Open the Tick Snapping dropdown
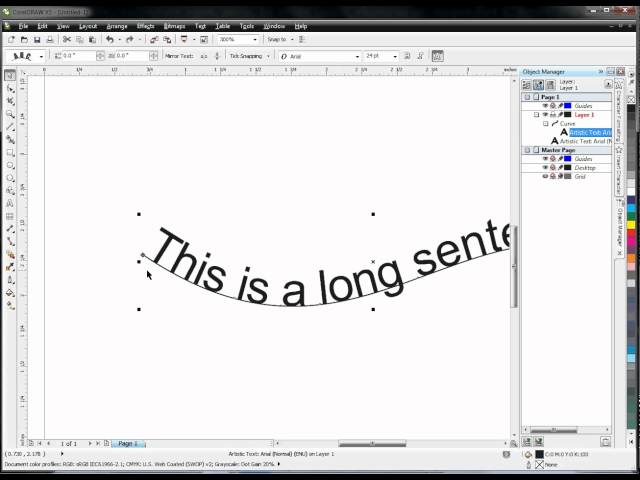 268,56
